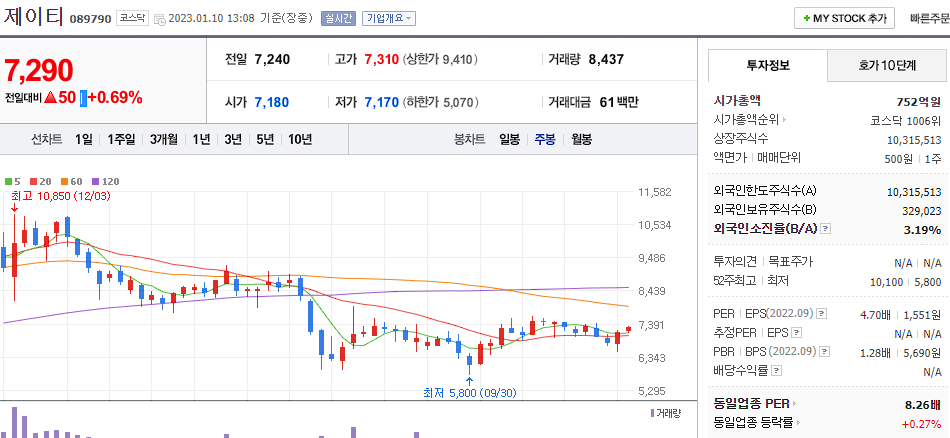Click the 외국인보유주식수 value 329,023
950x438 pixels.
(922, 210)
